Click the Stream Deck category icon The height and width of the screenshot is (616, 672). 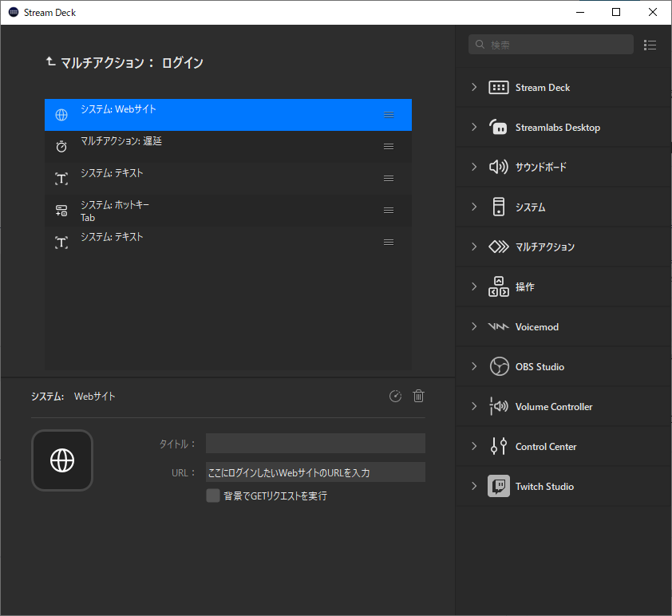click(x=499, y=88)
